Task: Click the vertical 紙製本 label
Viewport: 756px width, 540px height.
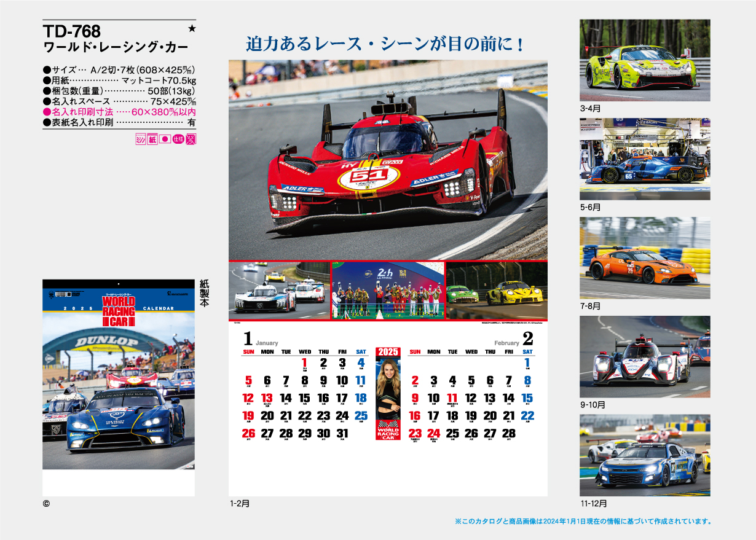Action: [x=205, y=294]
